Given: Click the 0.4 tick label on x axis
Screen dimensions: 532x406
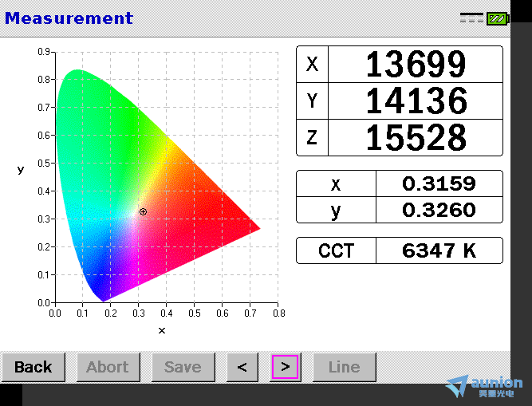Looking at the screenshot, I should 166,313.
